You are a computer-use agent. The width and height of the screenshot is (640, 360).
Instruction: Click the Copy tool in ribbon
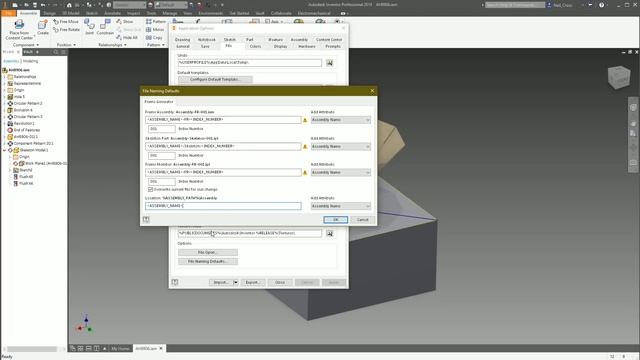tap(154, 38)
